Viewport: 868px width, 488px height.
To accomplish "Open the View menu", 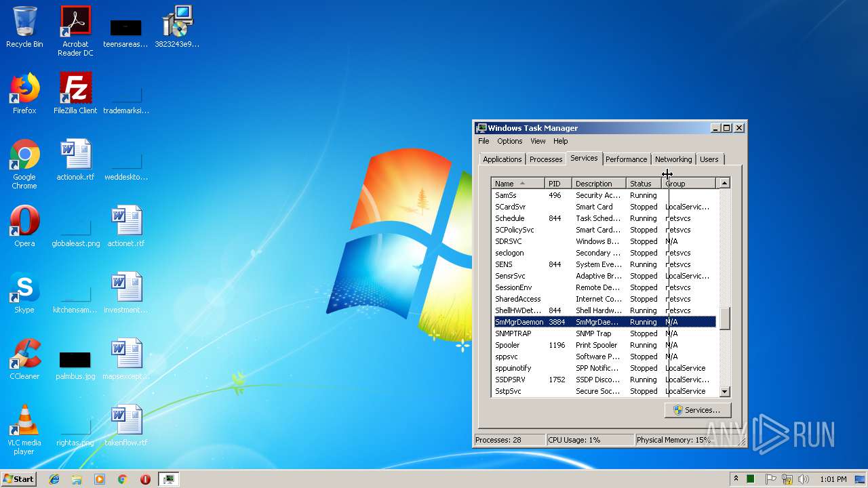I will (x=538, y=141).
